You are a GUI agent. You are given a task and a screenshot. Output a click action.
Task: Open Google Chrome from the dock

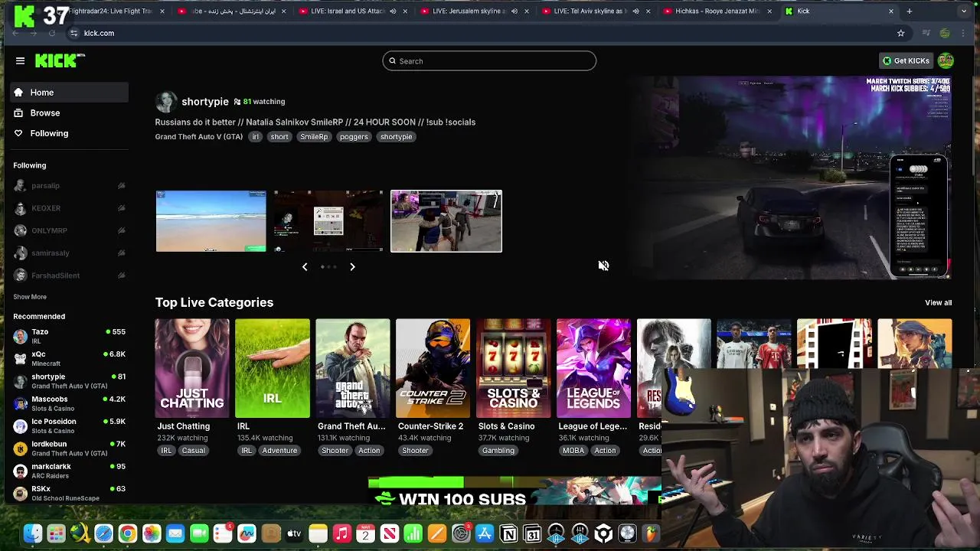point(128,533)
